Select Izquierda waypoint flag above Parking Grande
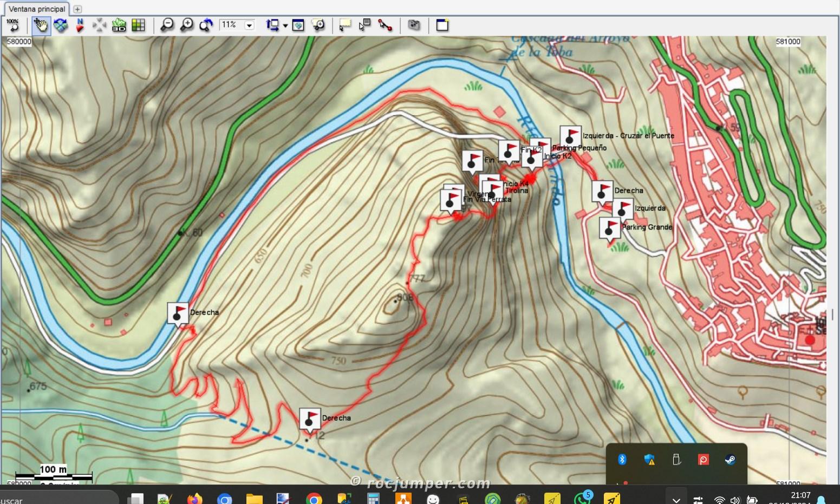 pyautogui.click(x=623, y=210)
